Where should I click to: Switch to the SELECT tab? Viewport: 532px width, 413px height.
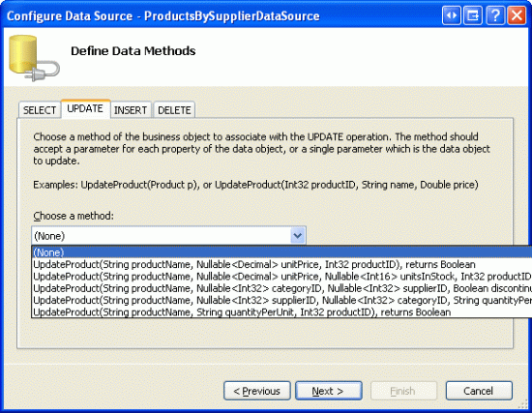[40, 110]
